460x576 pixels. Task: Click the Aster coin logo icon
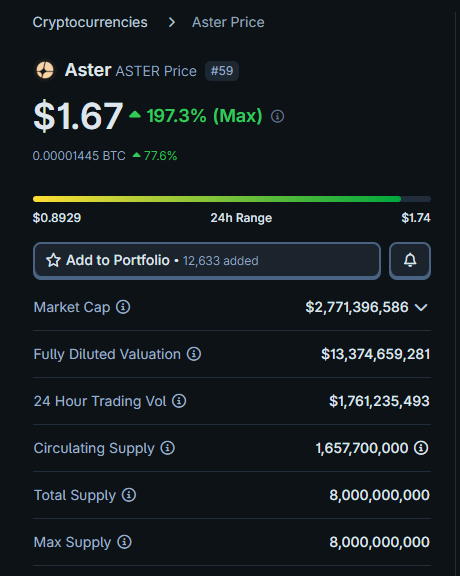pos(45,70)
